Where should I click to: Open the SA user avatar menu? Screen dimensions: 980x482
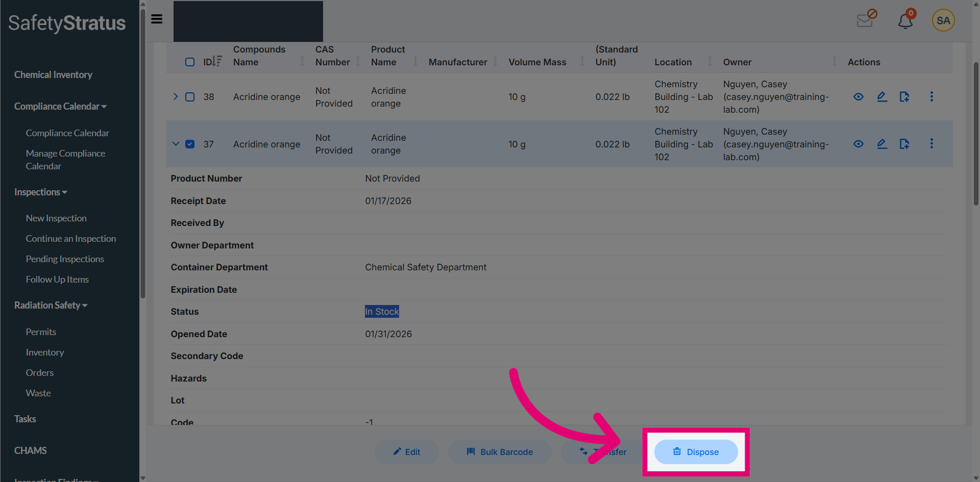click(943, 20)
